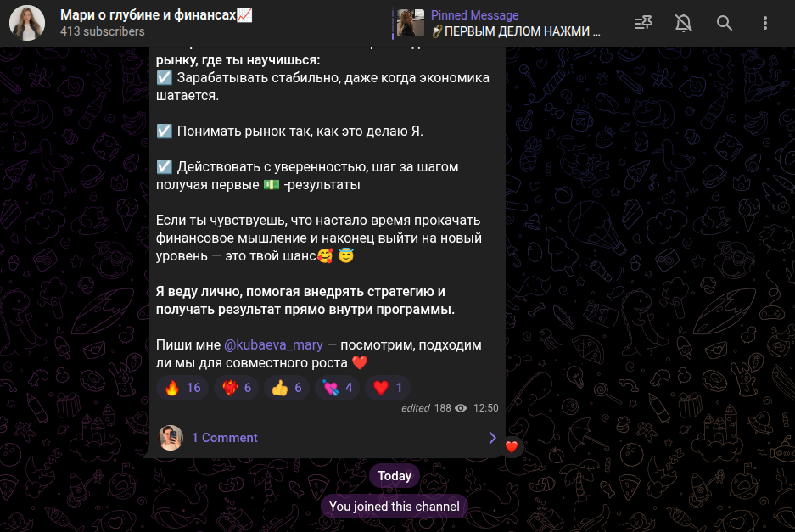
Task: Expand comments using the right chevron arrow
Action: pos(492,438)
